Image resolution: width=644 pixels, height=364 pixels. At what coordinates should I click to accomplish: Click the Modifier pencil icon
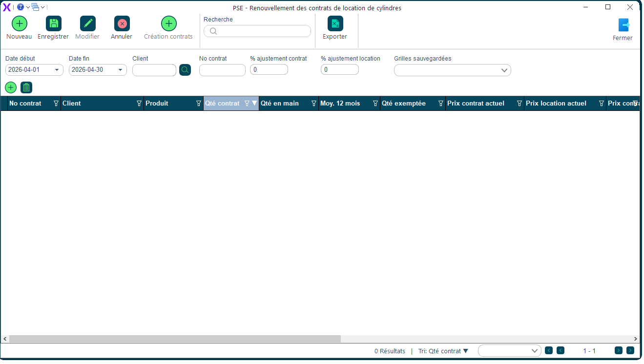[x=87, y=23]
